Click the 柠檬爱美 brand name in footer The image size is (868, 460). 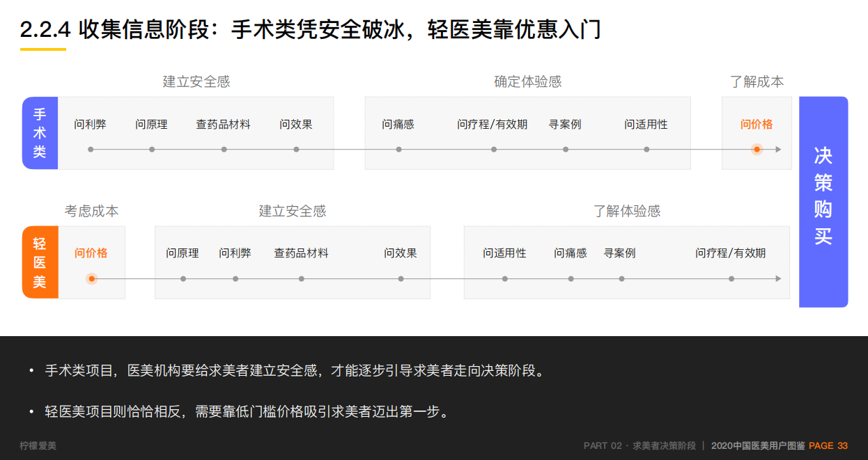tap(38, 445)
